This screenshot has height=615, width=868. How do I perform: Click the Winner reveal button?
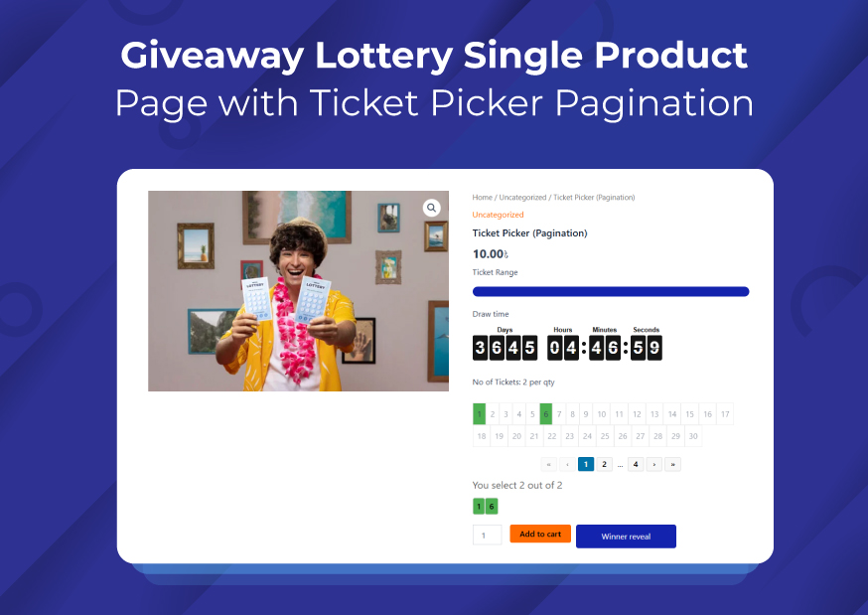(x=626, y=537)
